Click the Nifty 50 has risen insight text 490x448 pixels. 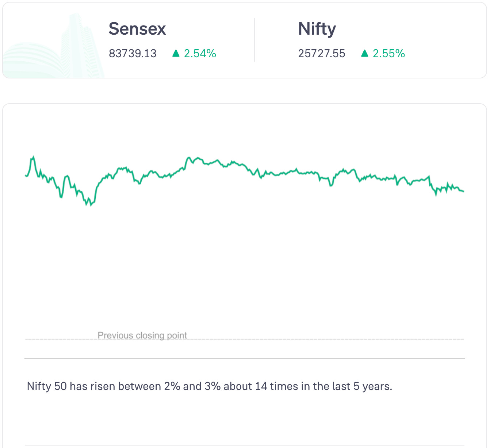[210, 386]
